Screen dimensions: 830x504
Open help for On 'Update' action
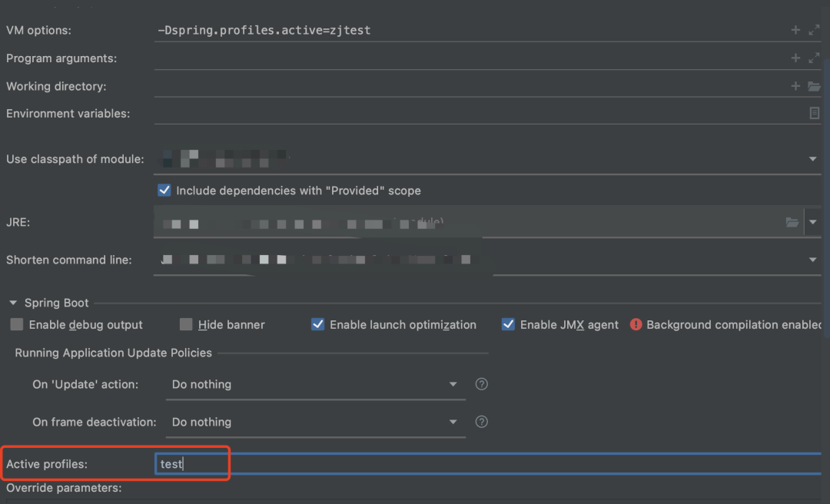(481, 384)
